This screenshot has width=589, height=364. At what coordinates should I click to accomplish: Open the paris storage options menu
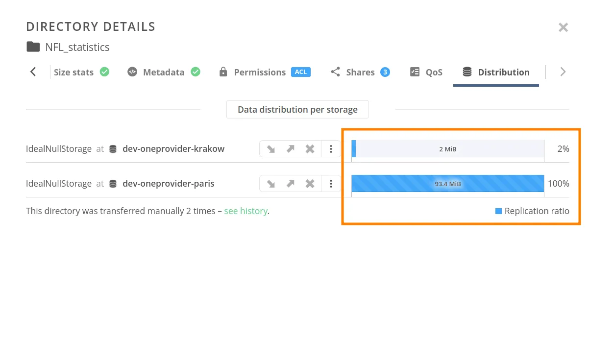[331, 183]
